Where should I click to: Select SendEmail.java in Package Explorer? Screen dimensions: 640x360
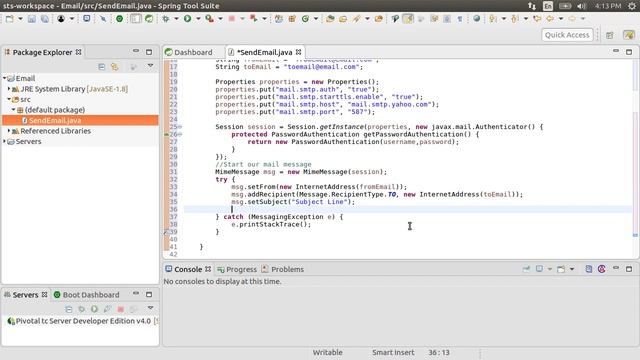tap(80, 120)
